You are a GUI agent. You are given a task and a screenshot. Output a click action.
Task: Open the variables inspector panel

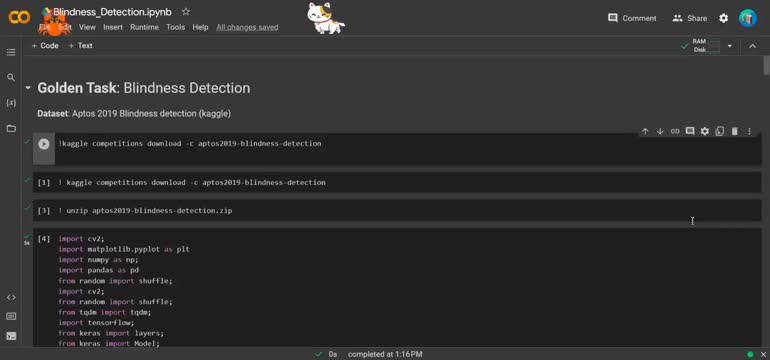pyautogui.click(x=11, y=103)
